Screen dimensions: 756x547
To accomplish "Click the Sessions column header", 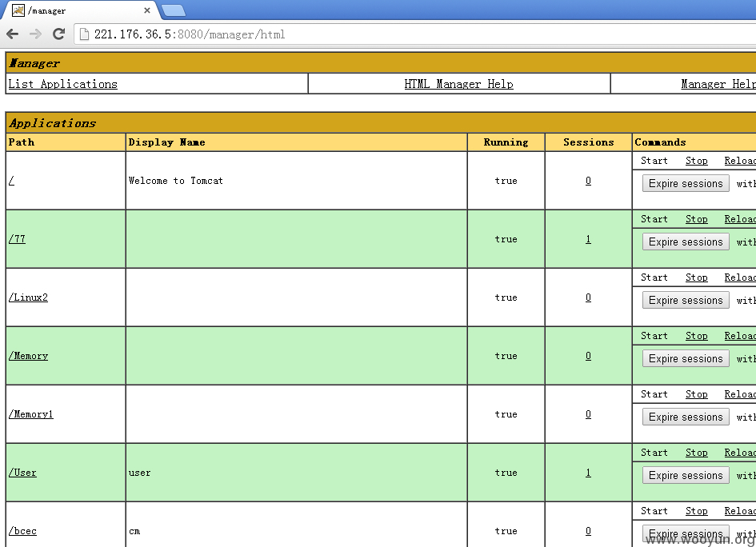I will point(588,142).
